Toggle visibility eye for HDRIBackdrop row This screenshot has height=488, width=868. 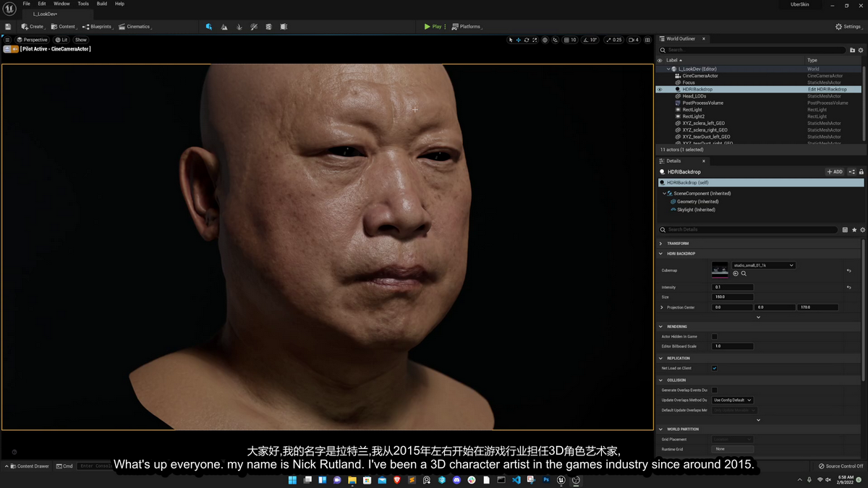click(x=660, y=90)
